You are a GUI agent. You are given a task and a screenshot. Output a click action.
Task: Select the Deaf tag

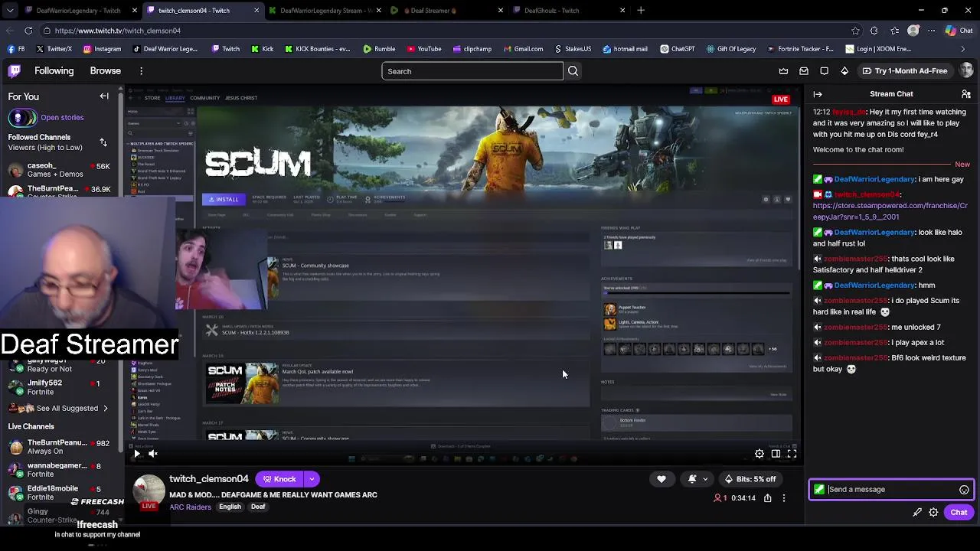(258, 507)
